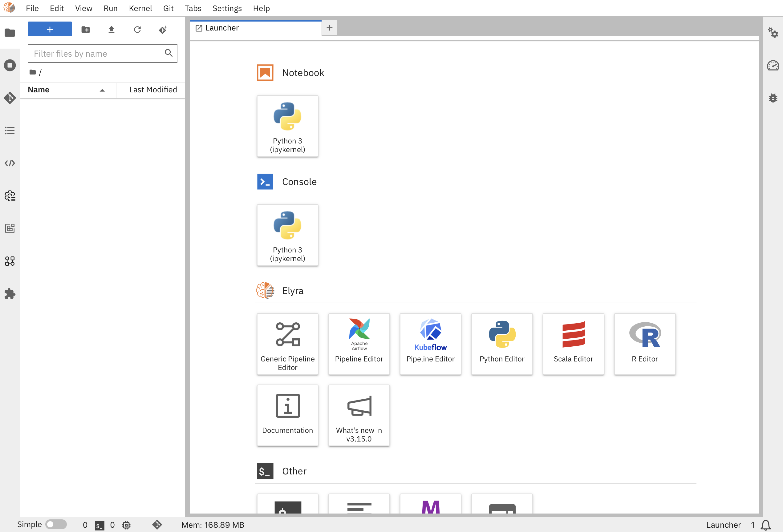Open new tab with plus beside Launcher

(329, 28)
